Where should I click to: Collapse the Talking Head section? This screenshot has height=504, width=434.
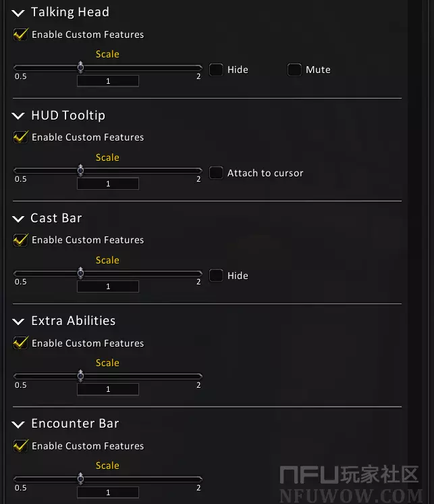[x=18, y=13]
